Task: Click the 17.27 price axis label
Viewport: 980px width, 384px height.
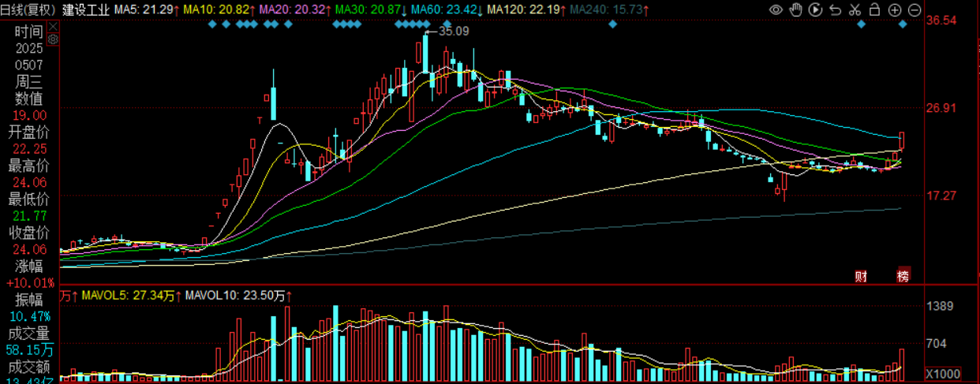Action: pos(941,194)
